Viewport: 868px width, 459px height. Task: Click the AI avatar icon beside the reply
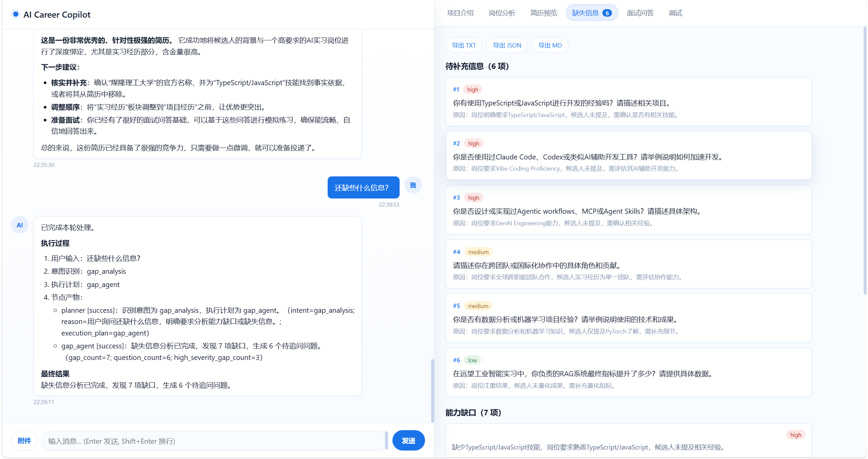[20, 225]
